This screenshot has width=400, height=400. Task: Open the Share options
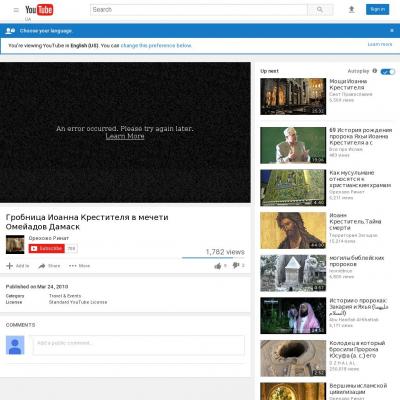point(49,266)
